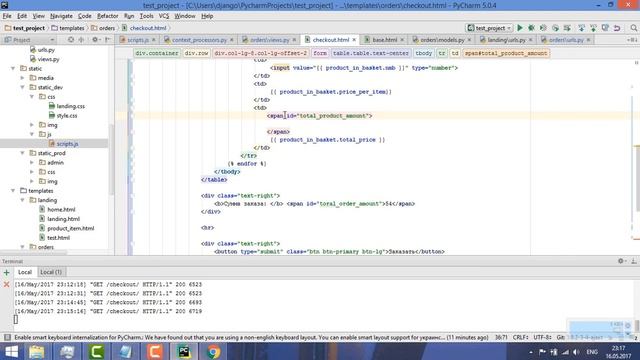Show tab list via editor tabs overflow icon
Screen dimensions: 640x360
[x=632, y=40]
